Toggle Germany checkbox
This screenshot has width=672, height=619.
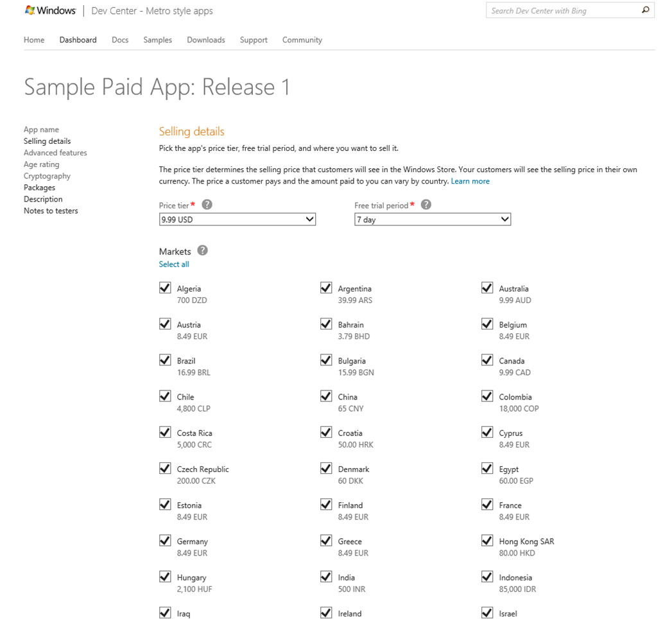click(165, 541)
